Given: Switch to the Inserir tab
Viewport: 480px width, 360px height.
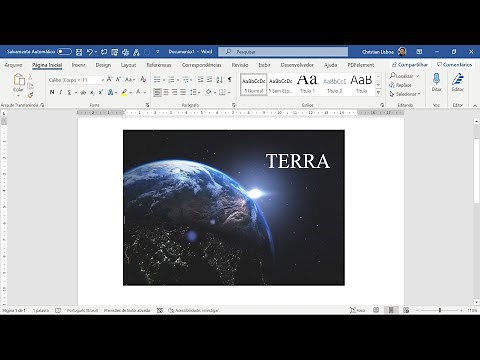Looking at the screenshot, I should pyautogui.click(x=78, y=65).
